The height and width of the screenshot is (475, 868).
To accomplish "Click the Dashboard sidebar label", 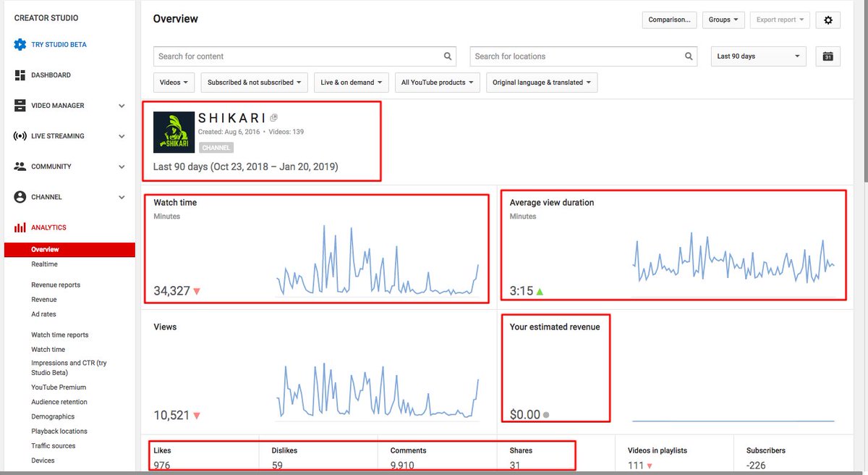I will coord(51,75).
